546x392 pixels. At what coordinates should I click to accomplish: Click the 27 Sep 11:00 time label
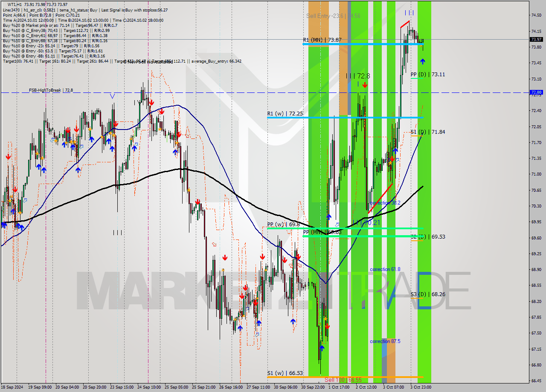258,387
